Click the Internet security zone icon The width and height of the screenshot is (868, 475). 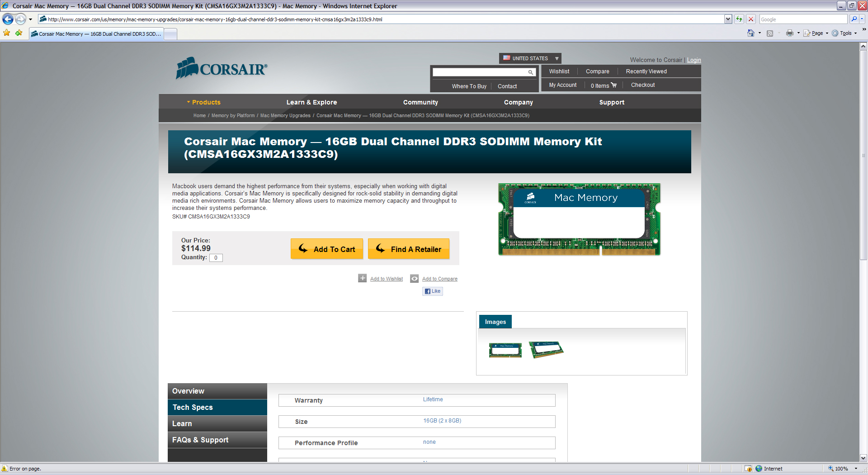click(x=759, y=469)
